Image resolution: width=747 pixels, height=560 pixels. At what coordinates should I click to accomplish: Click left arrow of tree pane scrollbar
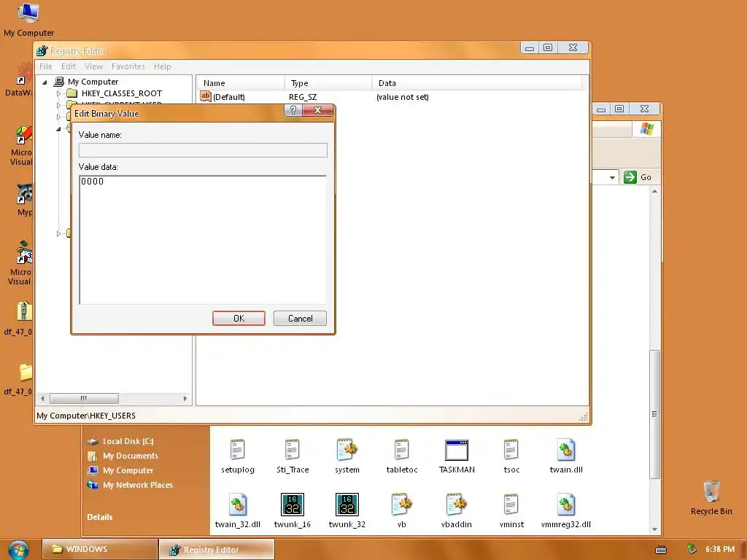pos(43,398)
